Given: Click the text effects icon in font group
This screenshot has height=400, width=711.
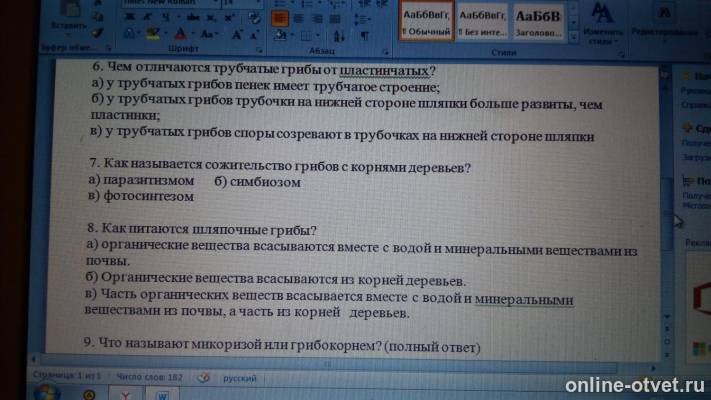Looking at the screenshot, I should [x=129, y=33].
